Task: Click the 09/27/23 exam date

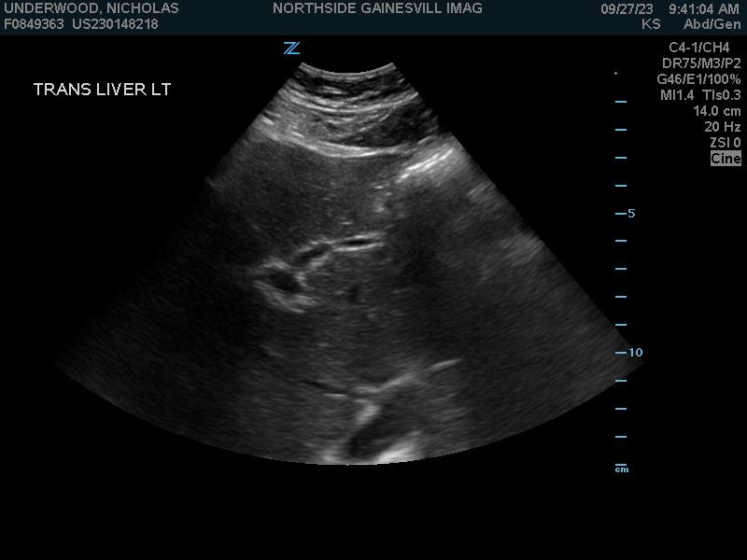Action: coord(627,8)
